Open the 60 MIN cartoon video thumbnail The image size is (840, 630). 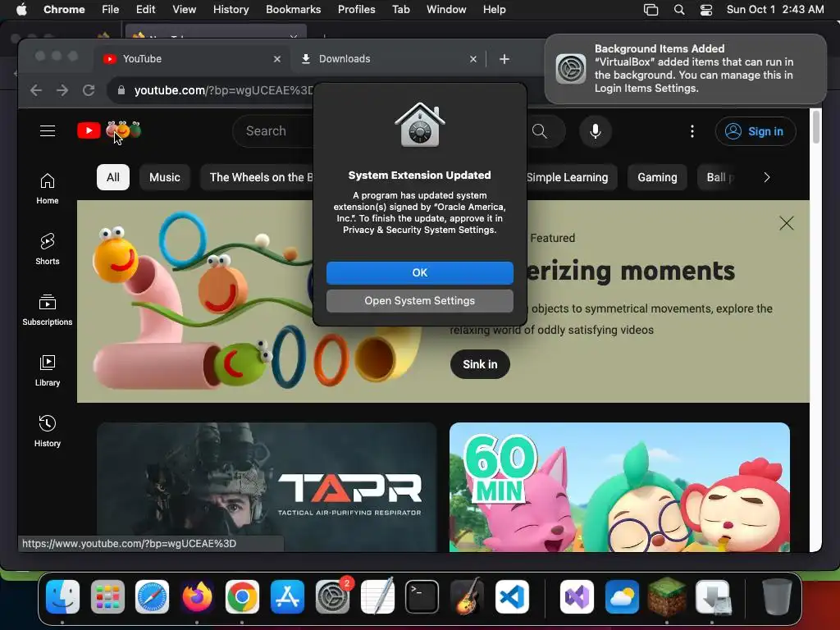coord(619,487)
